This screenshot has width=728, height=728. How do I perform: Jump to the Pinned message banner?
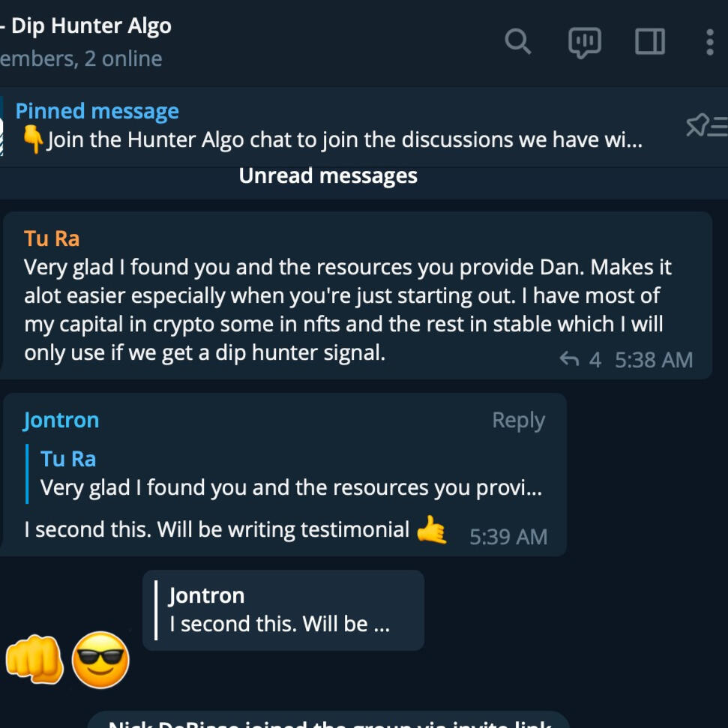coord(300,125)
